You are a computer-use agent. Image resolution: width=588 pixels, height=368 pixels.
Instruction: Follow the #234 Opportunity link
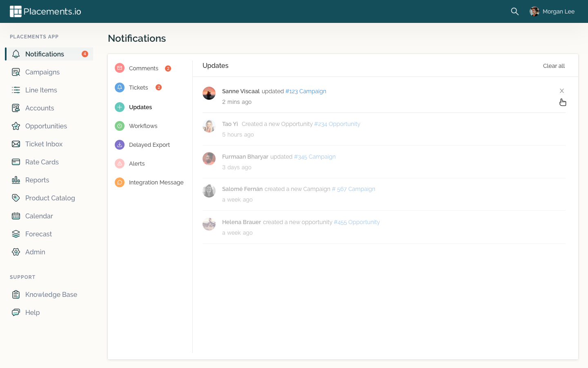337,124
